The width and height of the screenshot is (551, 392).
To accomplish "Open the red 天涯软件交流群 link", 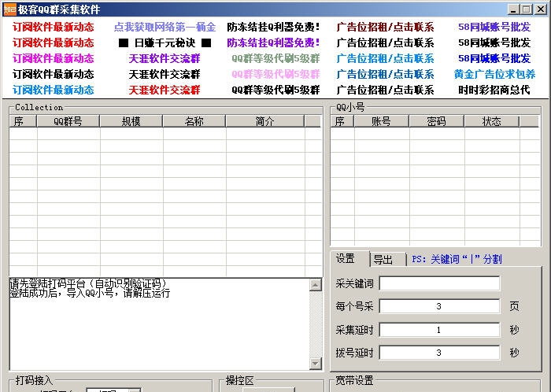I will [165, 91].
